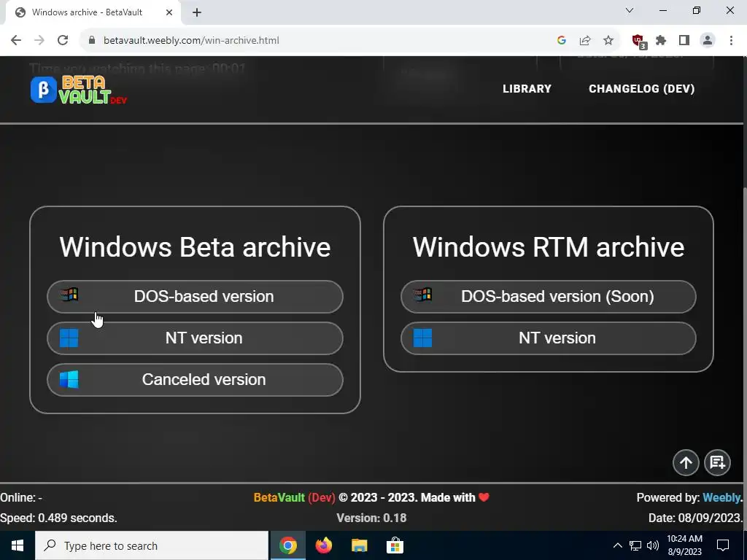Reload the page with the refresh icon
Viewport: 747px width, 560px height.
[63, 41]
